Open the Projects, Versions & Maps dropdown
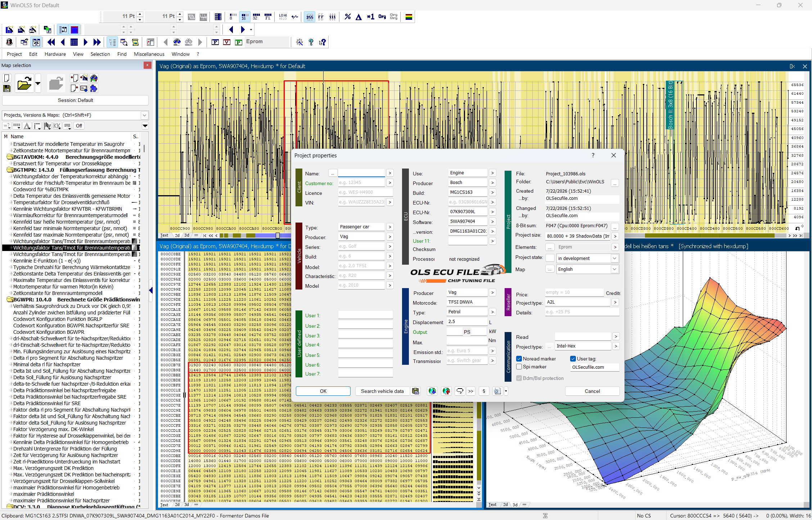Screen dimensions: 812x520 point(144,115)
